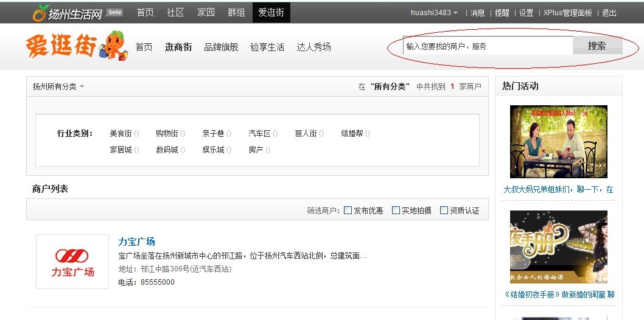Screen dimensions: 644x320
Task: Open the couple-at-table activity thumbnail
Action: 559,142
